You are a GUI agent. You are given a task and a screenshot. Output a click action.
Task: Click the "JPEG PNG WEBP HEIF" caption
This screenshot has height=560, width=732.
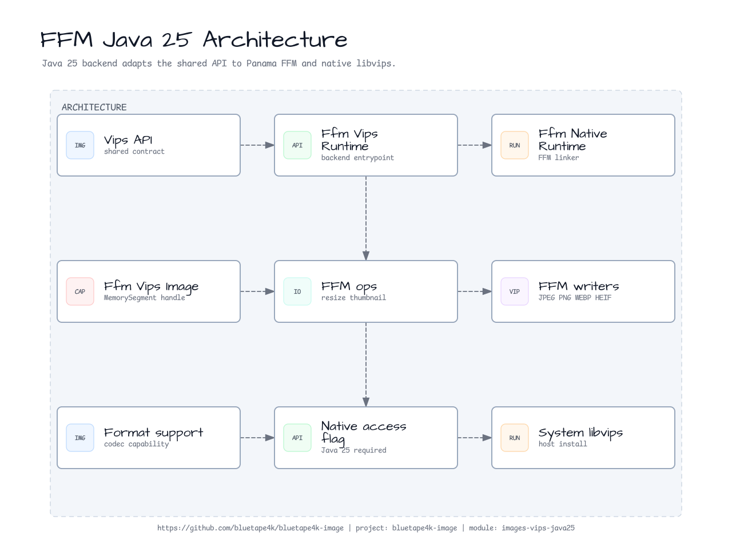click(575, 298)
